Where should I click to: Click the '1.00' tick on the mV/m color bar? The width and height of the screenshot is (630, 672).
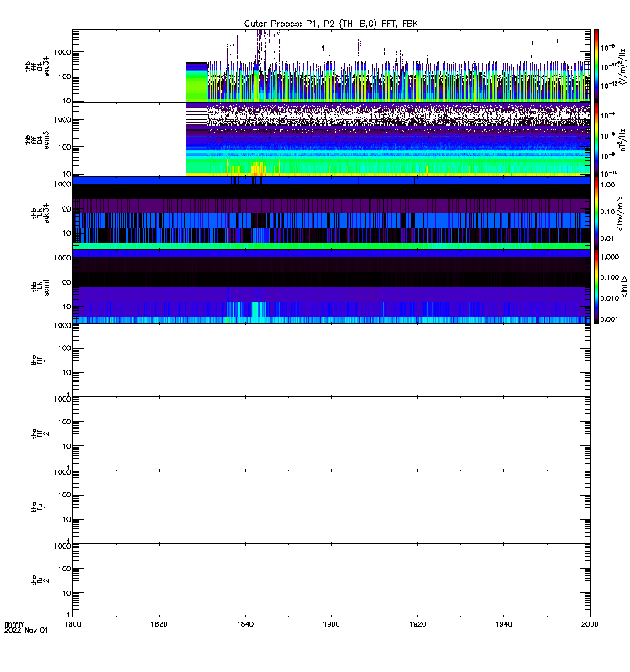pyautogui.click(x=607, y=185)
